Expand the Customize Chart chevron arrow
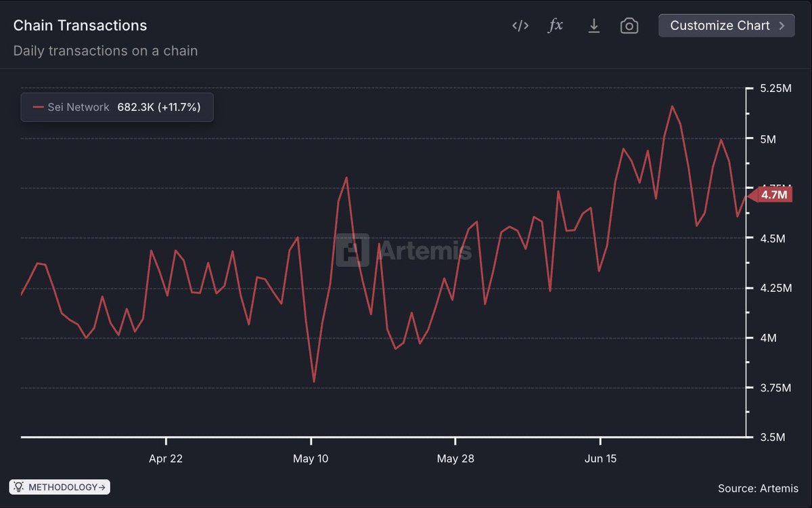This screenshot has width=812, height=508. click(782, 26)
